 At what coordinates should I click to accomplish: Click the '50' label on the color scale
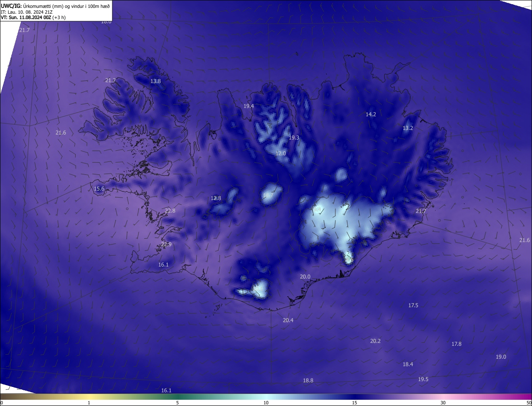pos(529,403)
